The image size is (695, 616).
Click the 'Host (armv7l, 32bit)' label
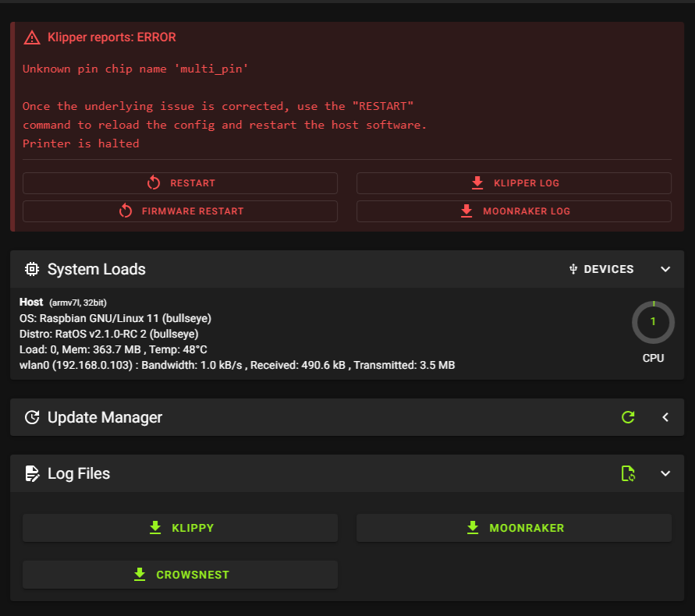tap(63, 303)
